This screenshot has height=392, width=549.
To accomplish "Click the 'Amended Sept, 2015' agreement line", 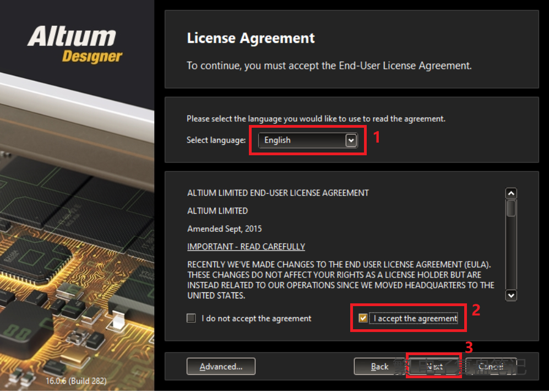I will tap(225, 229).
